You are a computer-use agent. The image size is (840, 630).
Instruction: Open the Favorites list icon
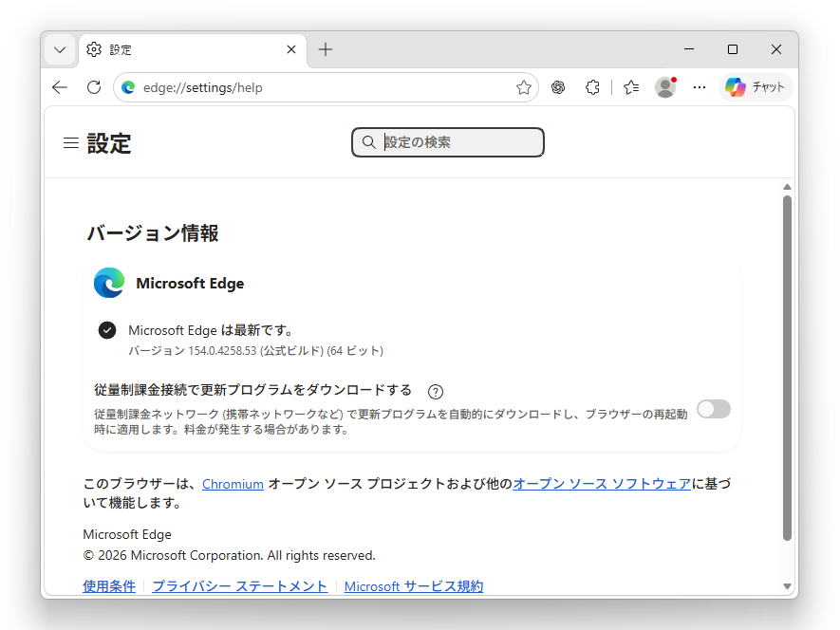[631, 87]
